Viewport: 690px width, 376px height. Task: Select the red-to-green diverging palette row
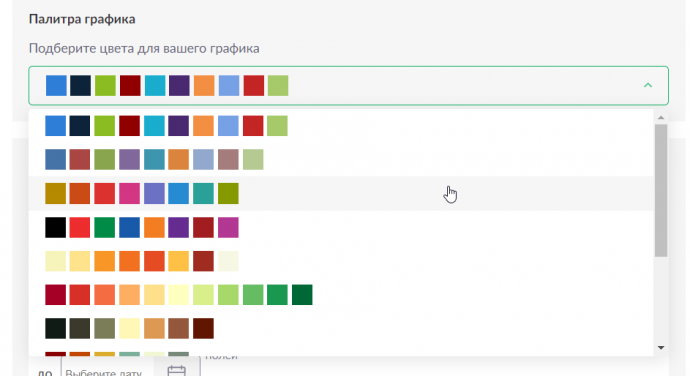coord(341,295)
